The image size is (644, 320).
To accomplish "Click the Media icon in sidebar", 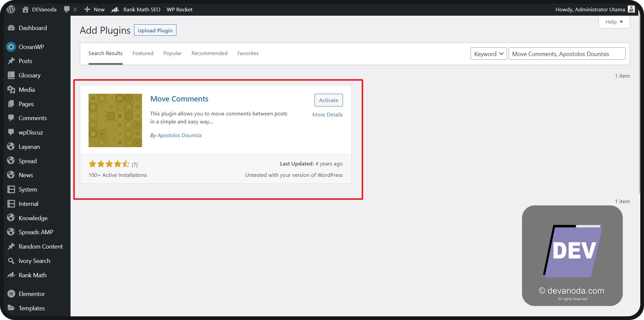I will (11, 89).
